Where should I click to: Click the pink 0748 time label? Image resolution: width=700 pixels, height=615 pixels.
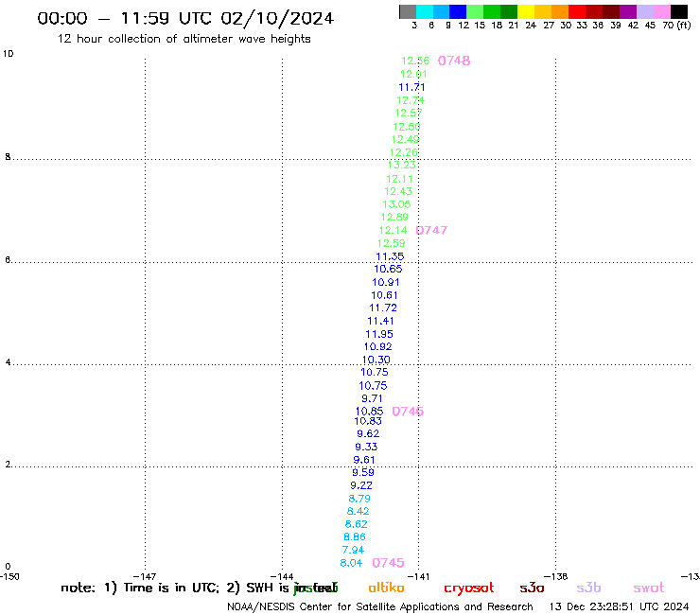454,61
